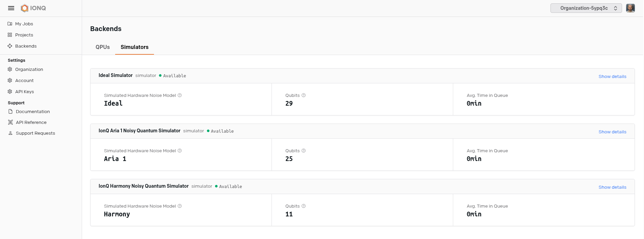Show details for Ideal Simulator
Image resolution: width=644 pixels, height=239 pixels.
pyautogui.click(x=612, y=76)
